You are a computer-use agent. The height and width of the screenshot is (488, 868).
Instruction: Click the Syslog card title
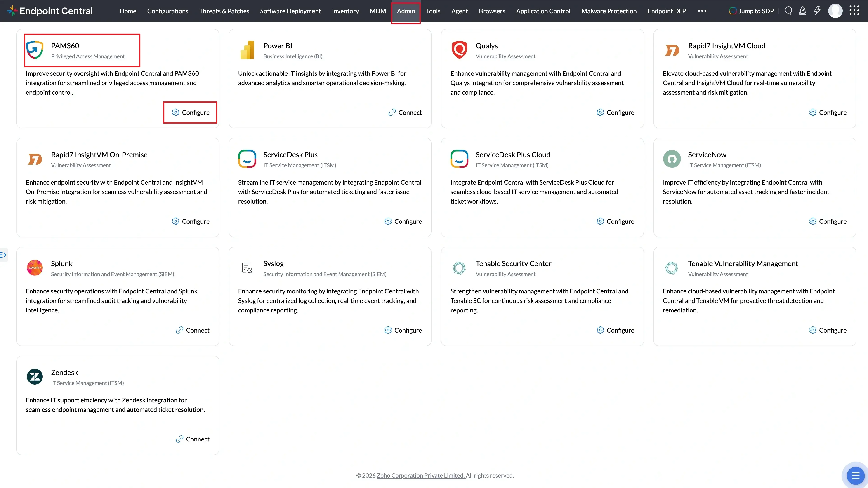273,263
